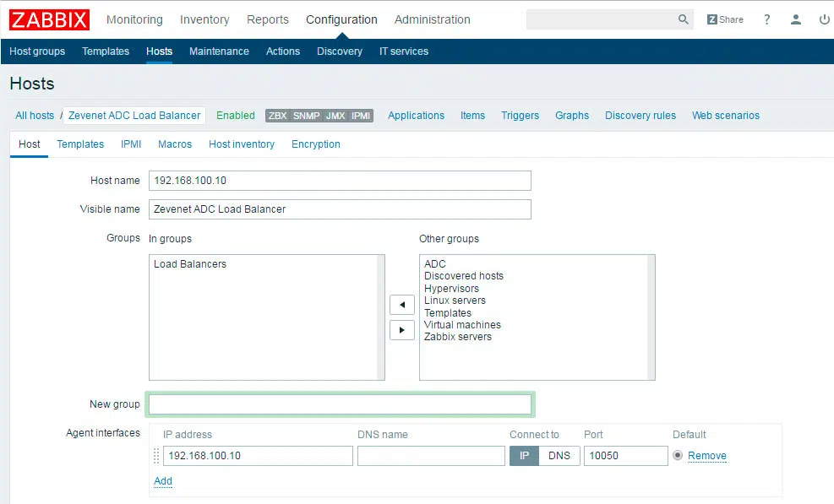This screenshot has height=504, width=834.
Task: Grab the agent interface drag handle
Action: pos(156,456)
